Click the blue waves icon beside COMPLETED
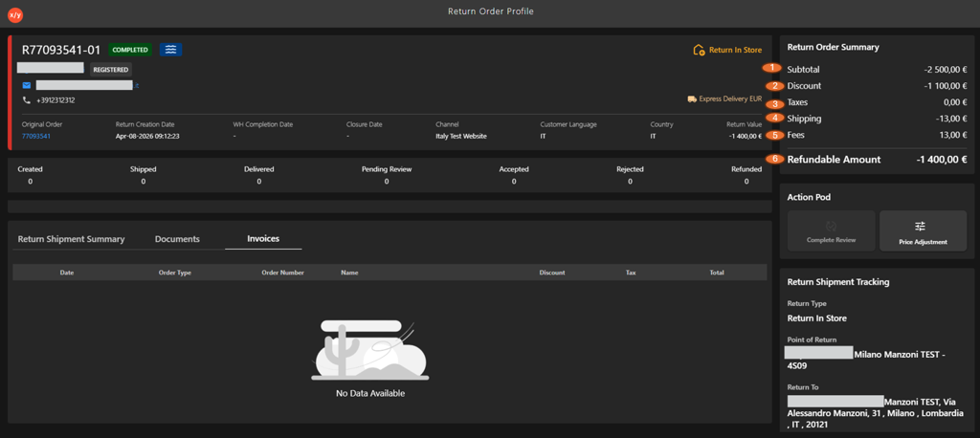 click(x=170, y=50)
